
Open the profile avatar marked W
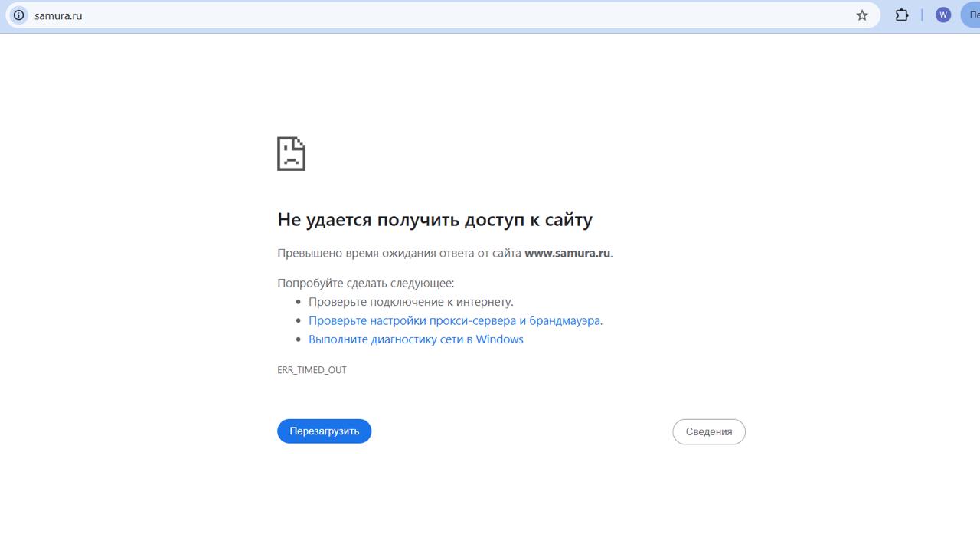[x=943, y=15]
